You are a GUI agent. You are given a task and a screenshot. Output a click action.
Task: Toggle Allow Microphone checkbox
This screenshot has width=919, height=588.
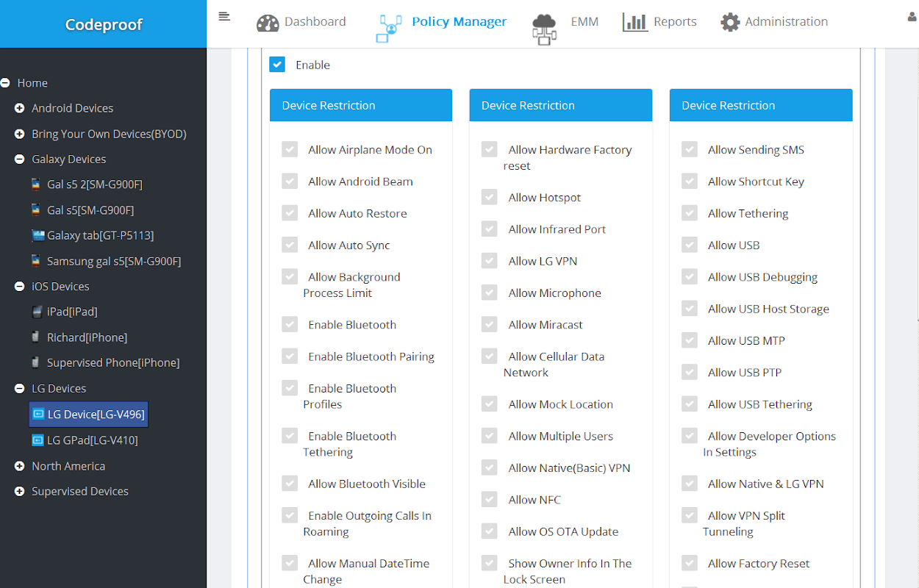pos(490,293)
